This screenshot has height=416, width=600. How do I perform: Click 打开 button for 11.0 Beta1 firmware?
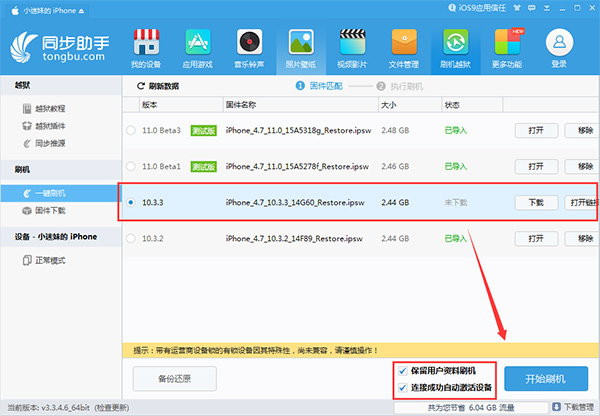click(x=536, y=166)
